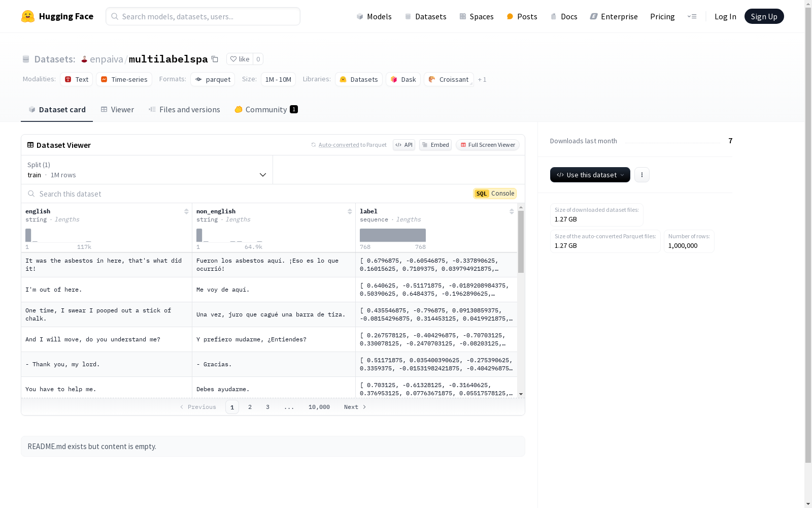
Task: Click the dataset search magnifier icon
Action: coord(31,194)
